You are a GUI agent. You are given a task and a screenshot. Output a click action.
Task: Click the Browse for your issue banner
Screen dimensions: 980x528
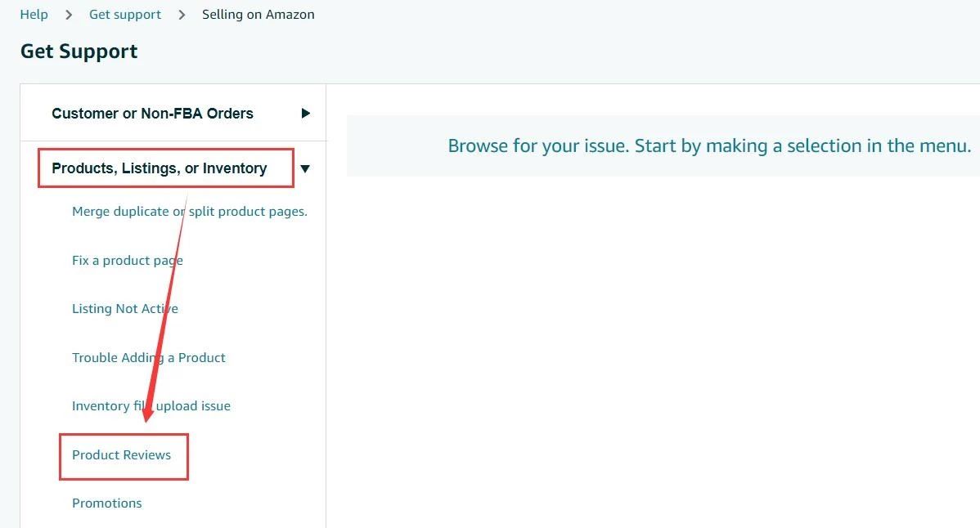click(708, 146)
